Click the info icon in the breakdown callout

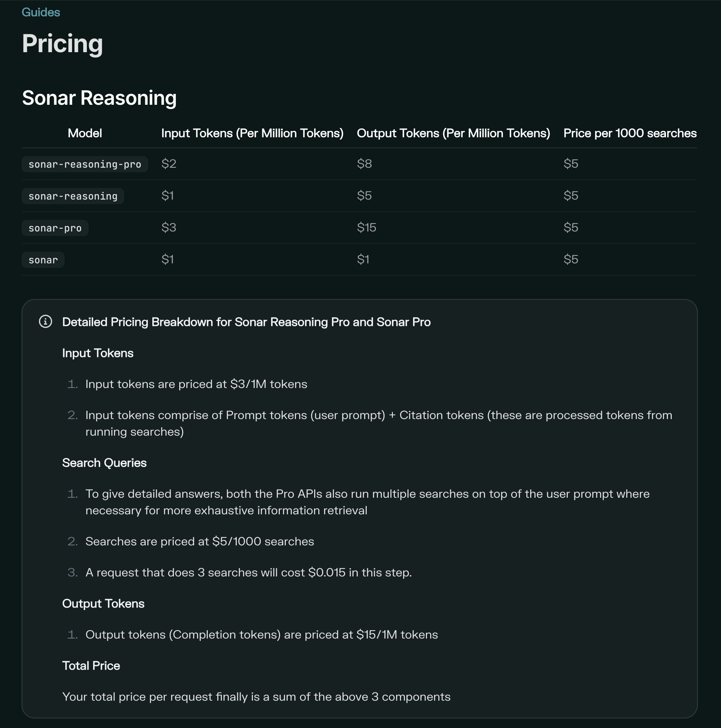click(x=46, y=322)
